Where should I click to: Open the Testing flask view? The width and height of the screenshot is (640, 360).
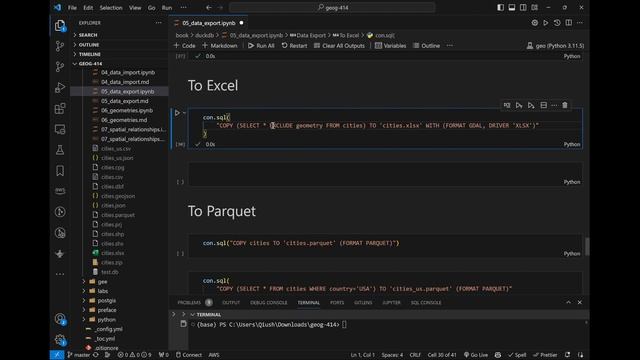coord(60,150)
